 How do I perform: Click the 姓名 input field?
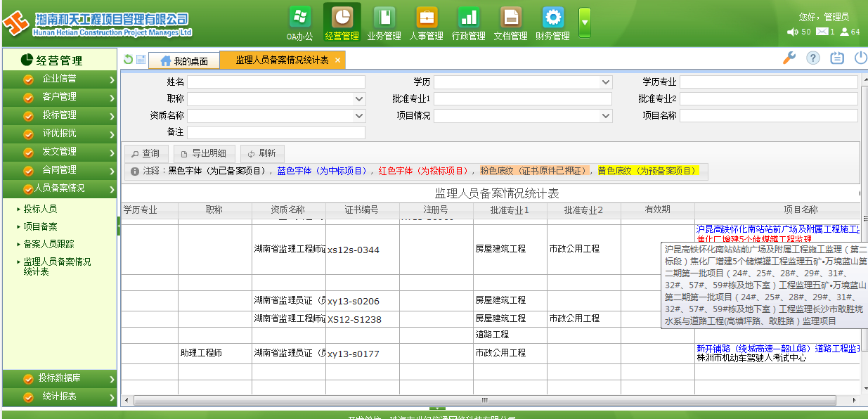[276, 82]
